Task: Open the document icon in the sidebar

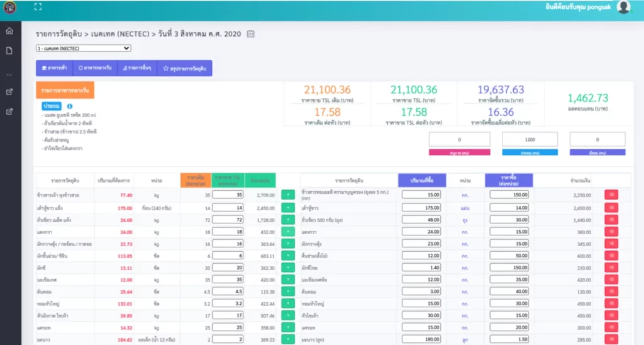Action: (9, 50)
